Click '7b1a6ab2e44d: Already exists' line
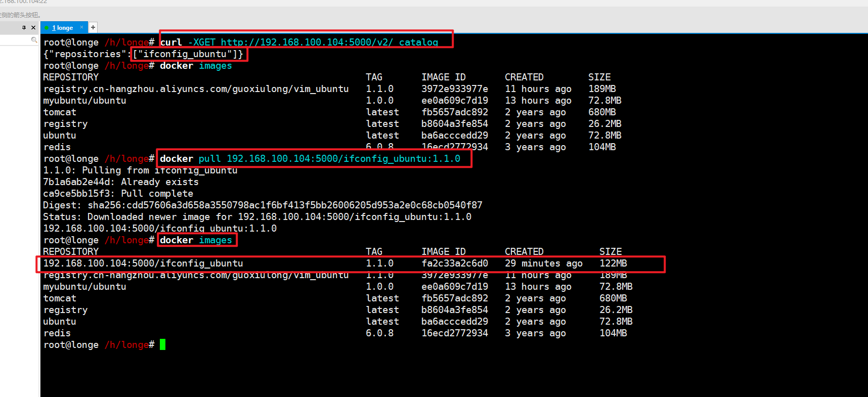The height and width of the screenshot is (397, 868). click(121, 182)
